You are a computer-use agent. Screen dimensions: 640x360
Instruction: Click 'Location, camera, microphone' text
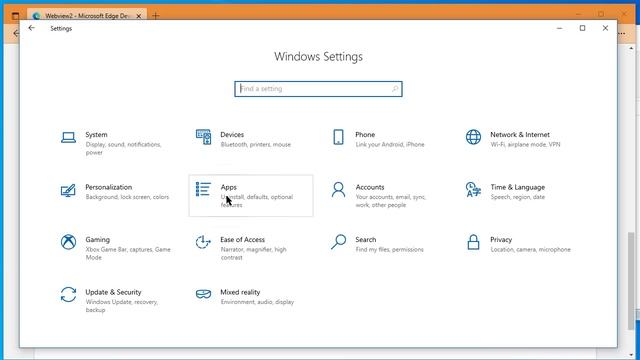[x=531, y=249]
